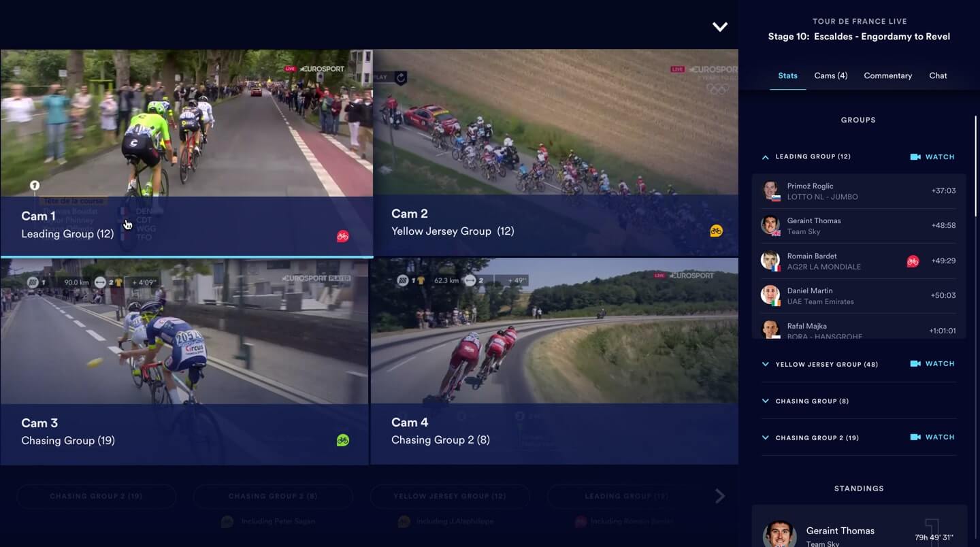Open the Chat tab
Viewport: 980px width, 547px height.
pyautogui.click(x=938, y=76)
